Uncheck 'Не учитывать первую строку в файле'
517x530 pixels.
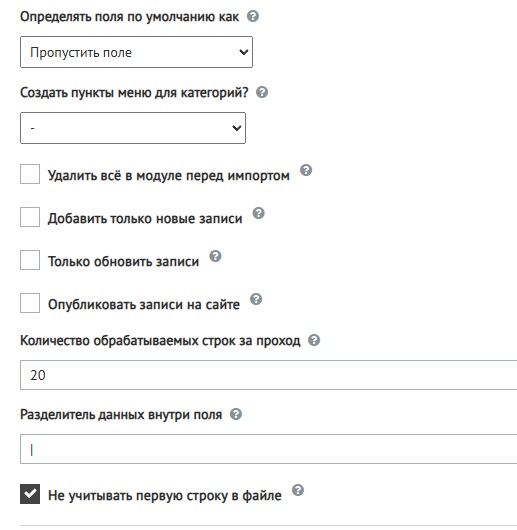pos(30,494)
